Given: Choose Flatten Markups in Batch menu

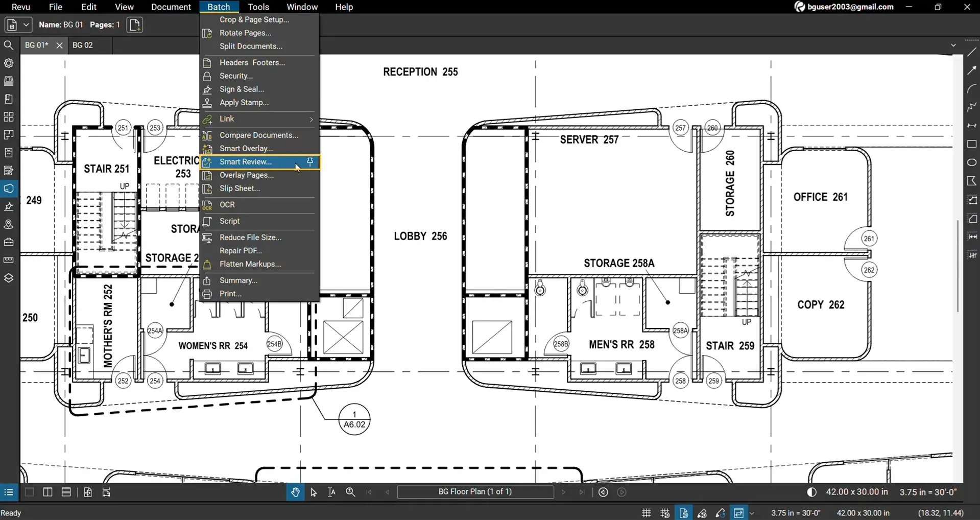Looking at the screenshot, I should (259, 264).
